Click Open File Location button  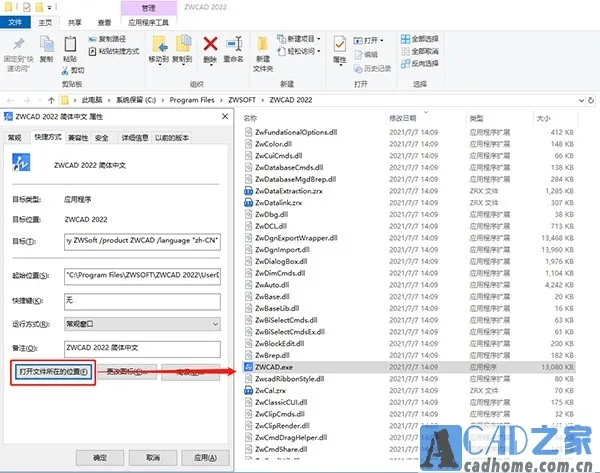tap(53, 372)
